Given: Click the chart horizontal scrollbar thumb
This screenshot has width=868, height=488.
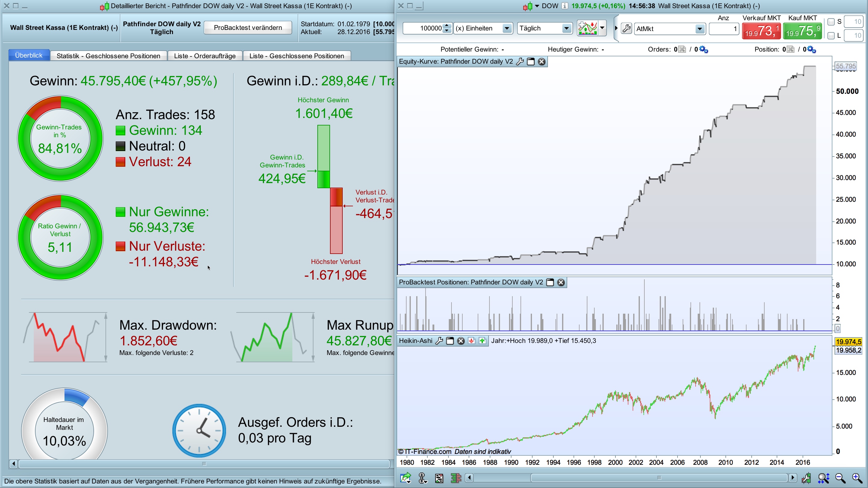Looking at the screenshot, I should point(659,478).
